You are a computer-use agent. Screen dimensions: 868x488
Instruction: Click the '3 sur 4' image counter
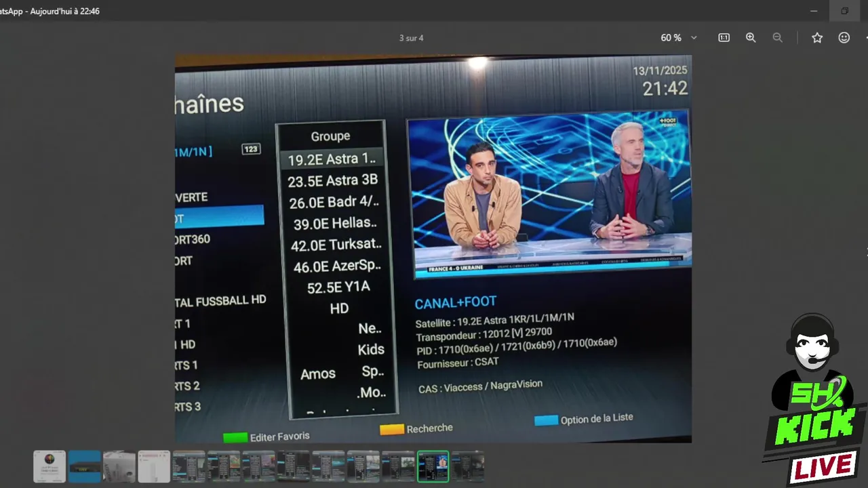pos(412,38)
